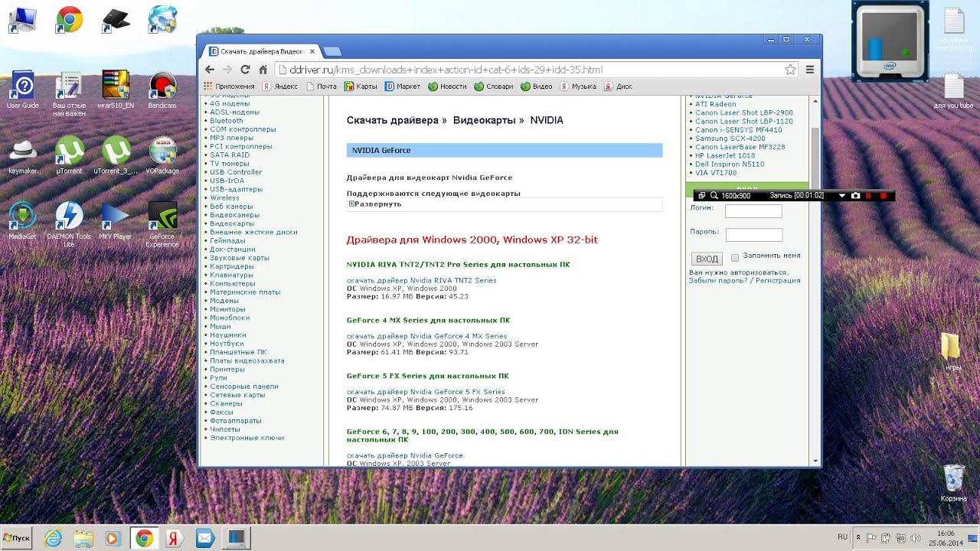Open mail app in taskbar

point(204,538)
